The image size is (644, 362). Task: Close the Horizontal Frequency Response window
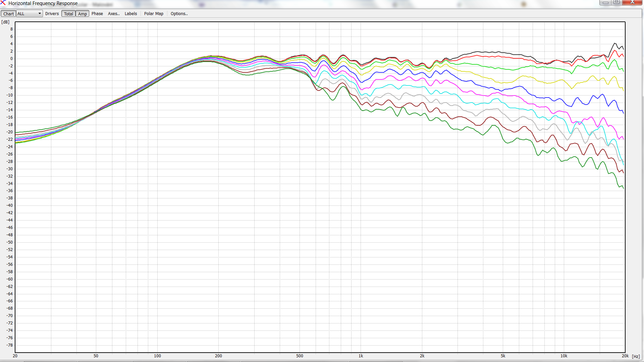(x=633, y=2)
